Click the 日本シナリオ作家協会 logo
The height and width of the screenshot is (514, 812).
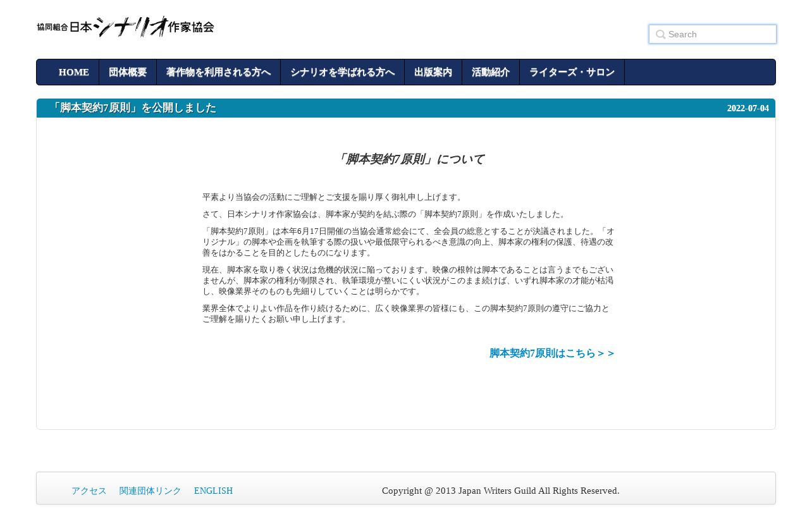[x=125, y=27]
